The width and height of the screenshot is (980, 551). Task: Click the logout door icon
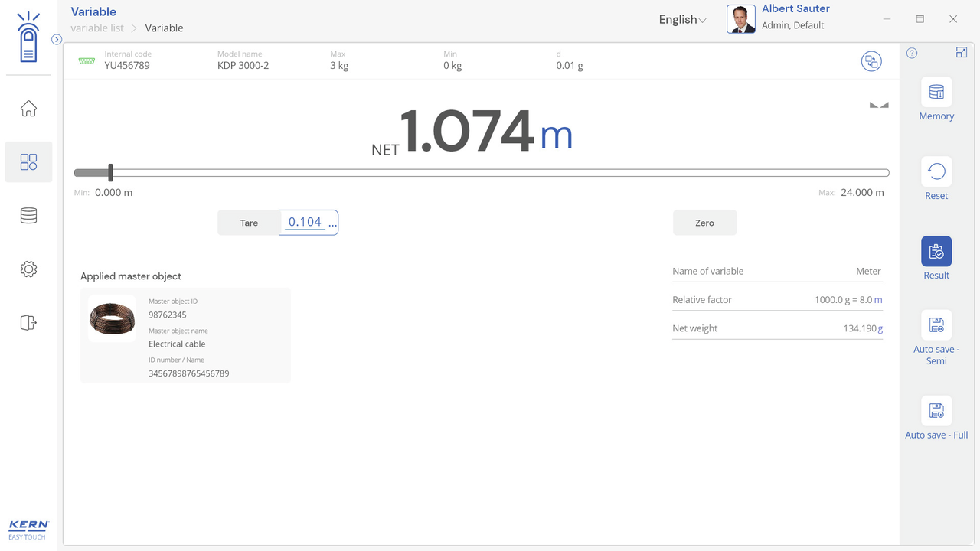tap(28, 322)
